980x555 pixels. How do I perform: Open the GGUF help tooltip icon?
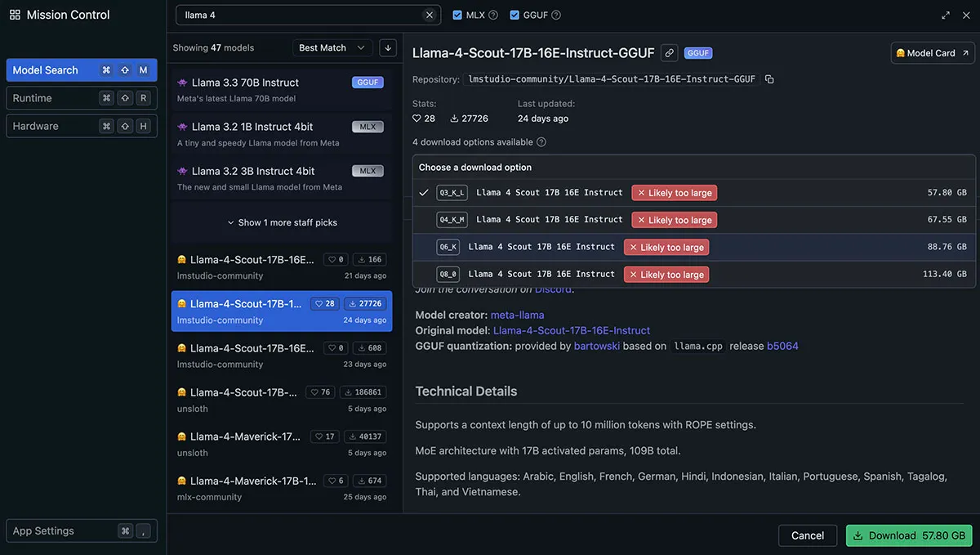coord(556,15)
